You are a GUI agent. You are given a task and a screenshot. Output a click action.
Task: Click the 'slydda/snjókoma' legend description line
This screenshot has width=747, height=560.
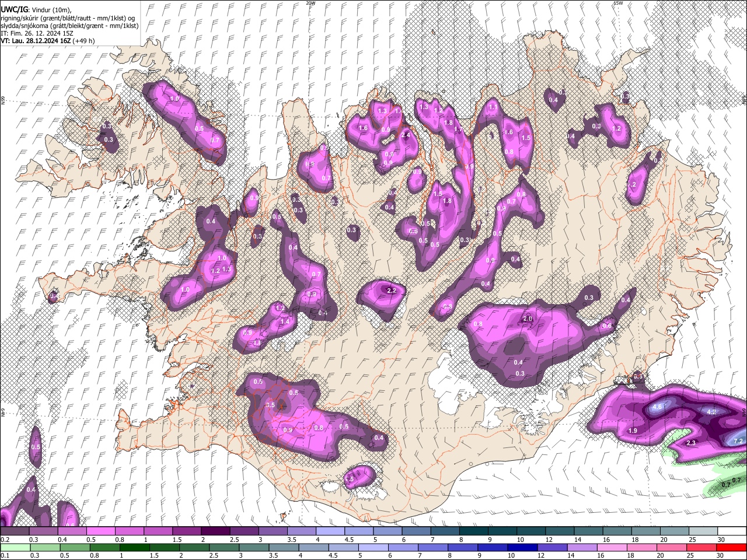69,26
